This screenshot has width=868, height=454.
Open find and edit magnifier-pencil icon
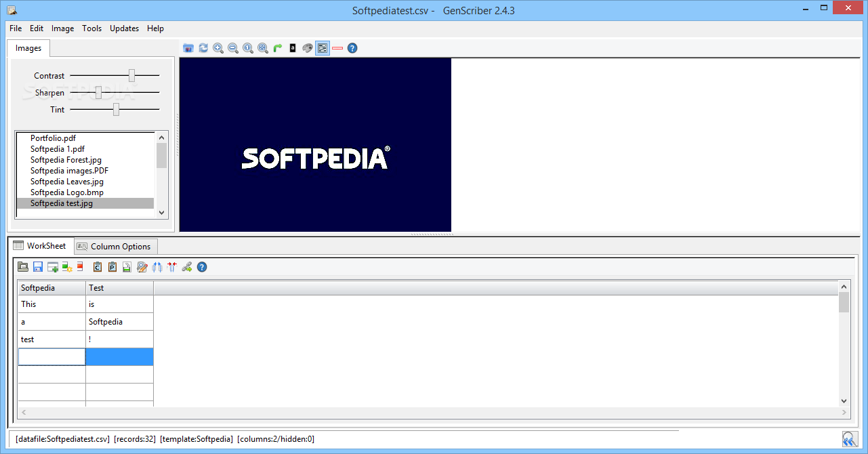(142, 267)
